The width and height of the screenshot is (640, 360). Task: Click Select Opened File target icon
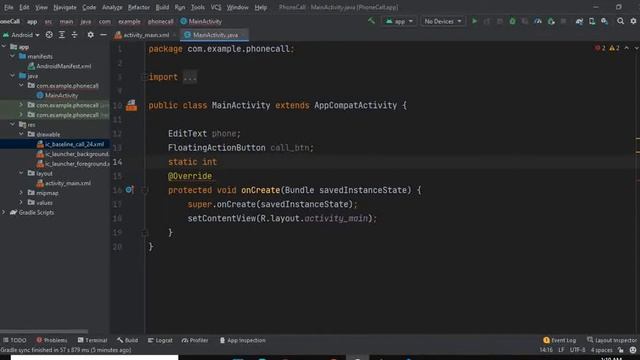[x=49, y=35]
